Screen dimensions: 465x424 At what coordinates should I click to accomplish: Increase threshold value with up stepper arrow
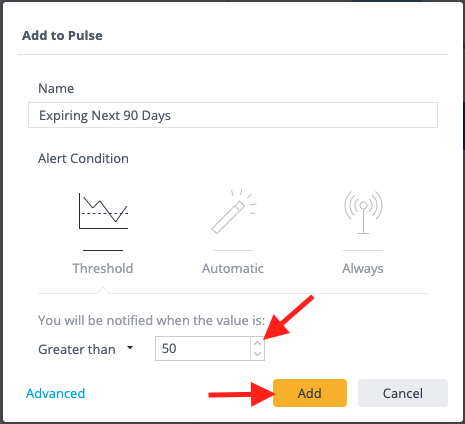coord(257,343)
